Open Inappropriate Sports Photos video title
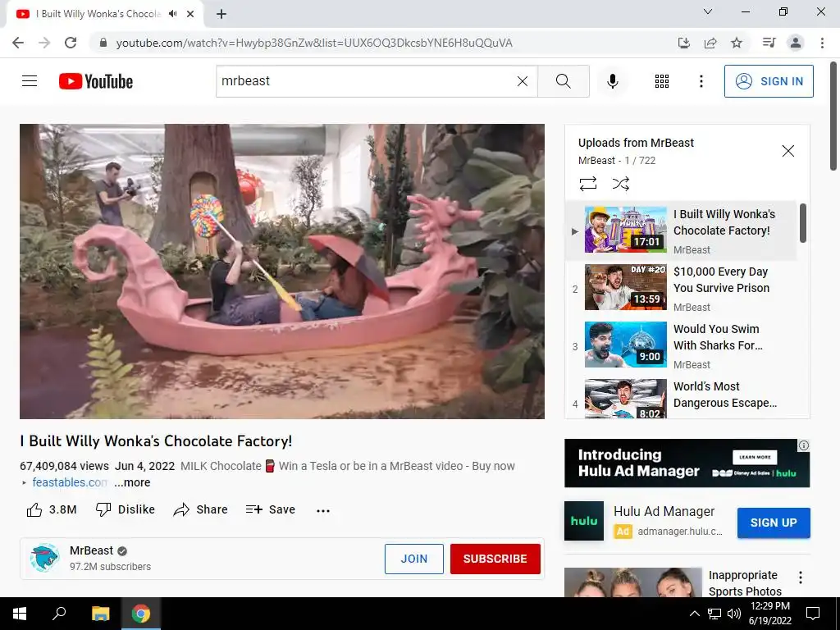The width and height of the screenshot is (840, 630). pos(745,583)
